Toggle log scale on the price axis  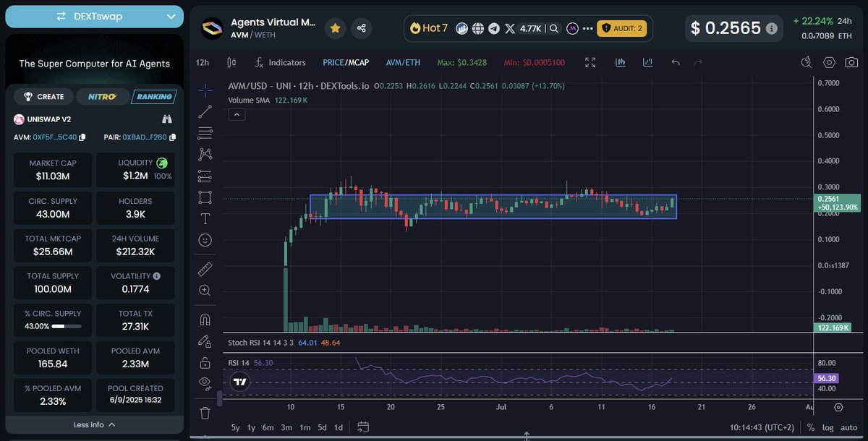828,427
